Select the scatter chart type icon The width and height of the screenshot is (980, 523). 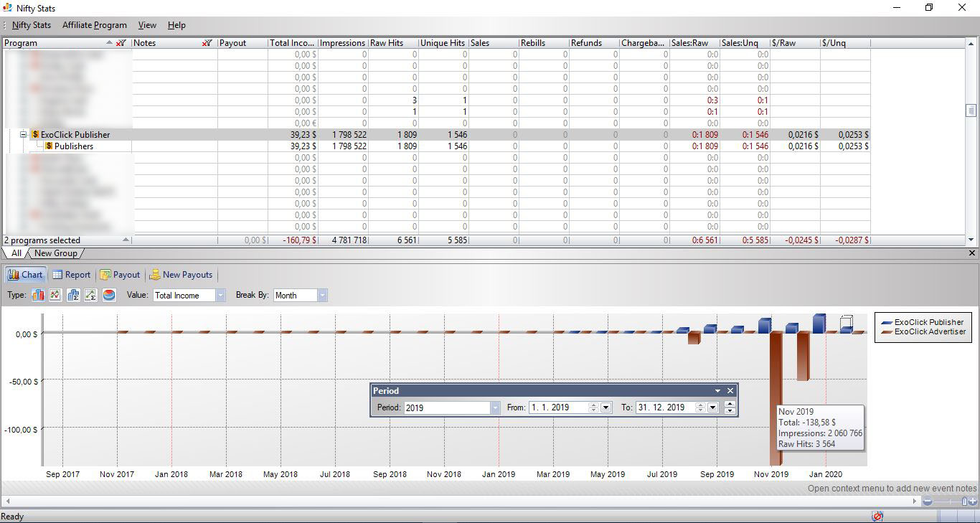click(x=55, y=295)
